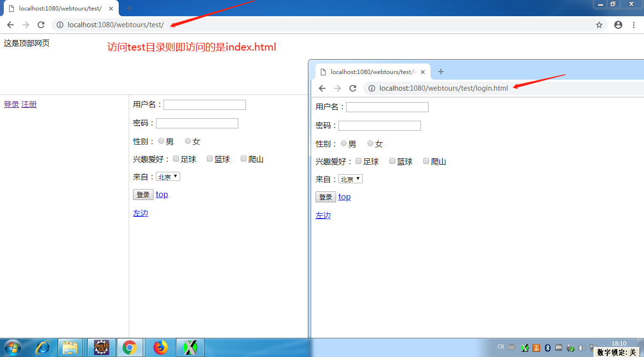This screenshot has width=644, height=357.
Task: Check 足球 in login.html window
Action: (358, 161)
